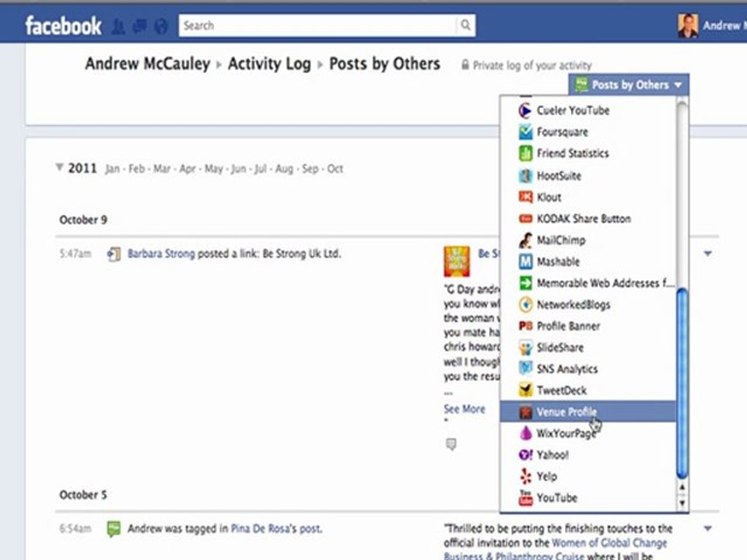Click the Search input field
The height and width of the screenshot is (560, 747).
coord(317,25)
